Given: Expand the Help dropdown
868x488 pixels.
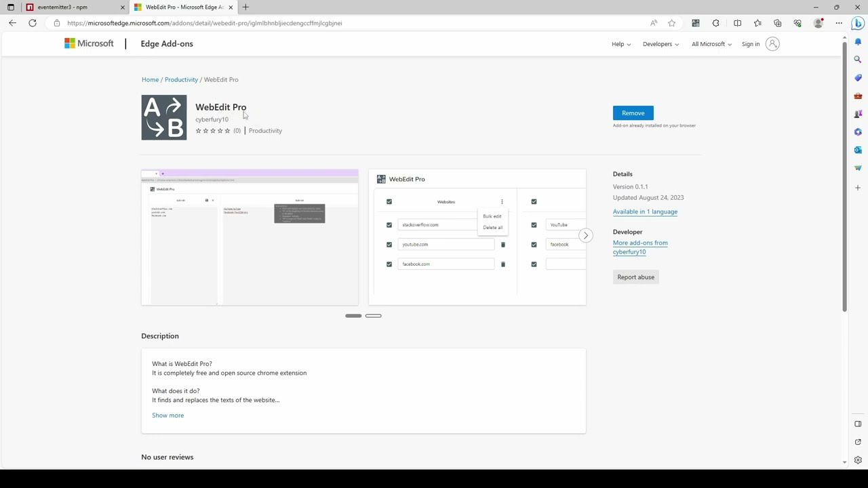Looking at the screenshot, I should [621, 44].
